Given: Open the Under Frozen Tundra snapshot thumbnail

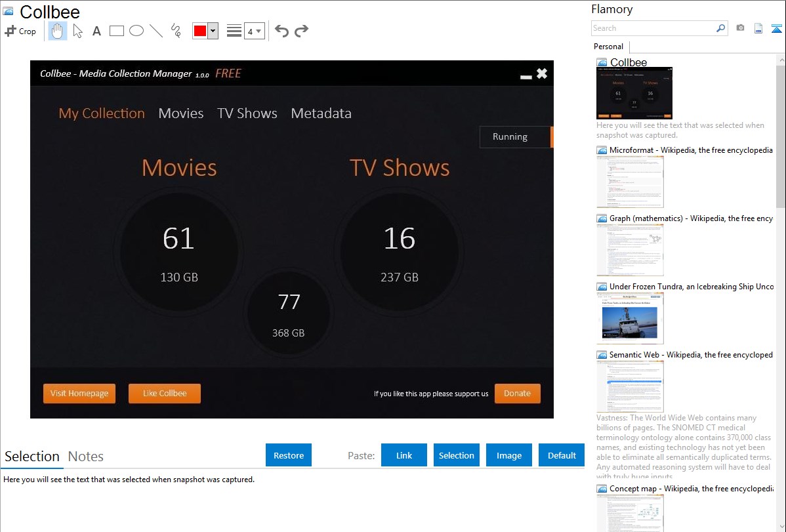Looking at the screenshot, I should (630, 318).
